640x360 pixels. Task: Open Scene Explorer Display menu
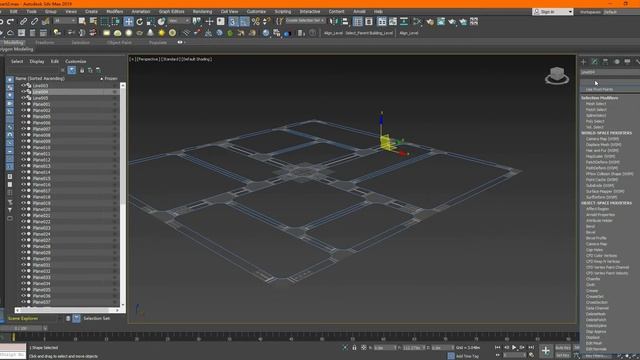tap(37, 61)
